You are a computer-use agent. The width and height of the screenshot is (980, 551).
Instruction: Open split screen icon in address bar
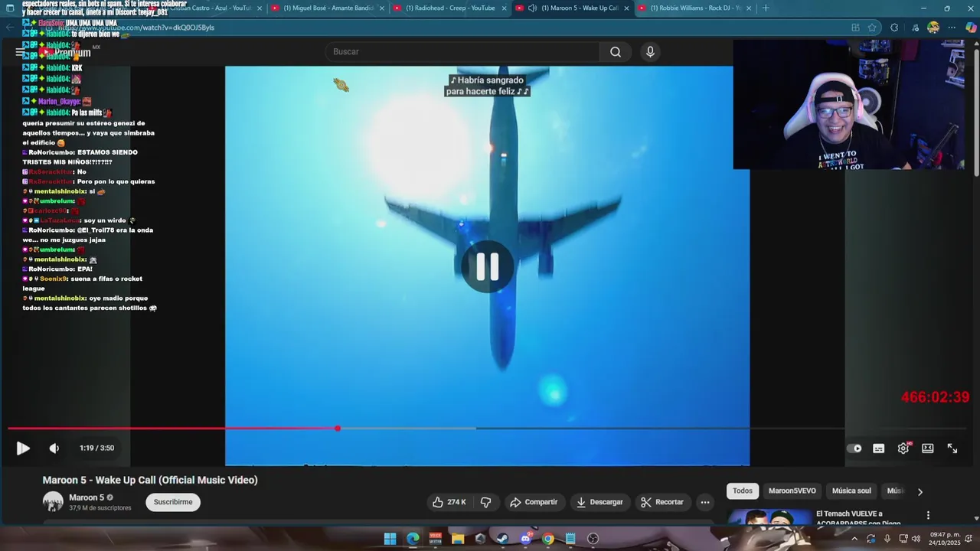pos(855,28)
